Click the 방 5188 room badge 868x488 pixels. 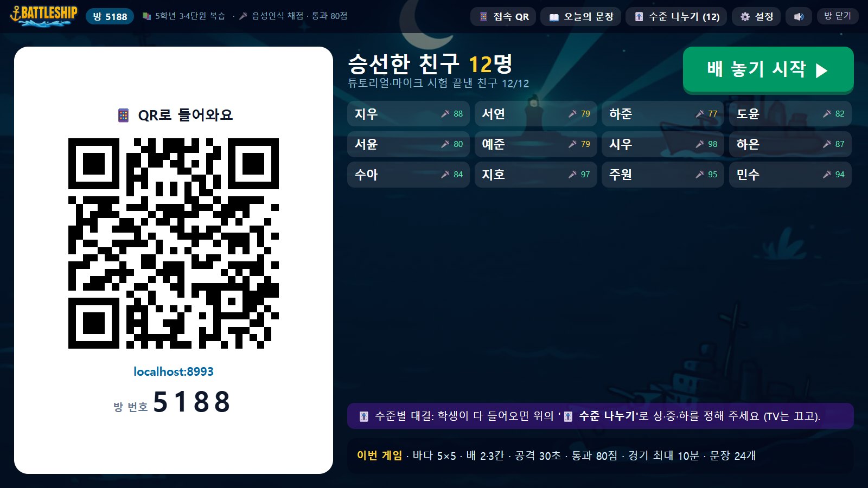pyautogui.click(x=110, y=16)
